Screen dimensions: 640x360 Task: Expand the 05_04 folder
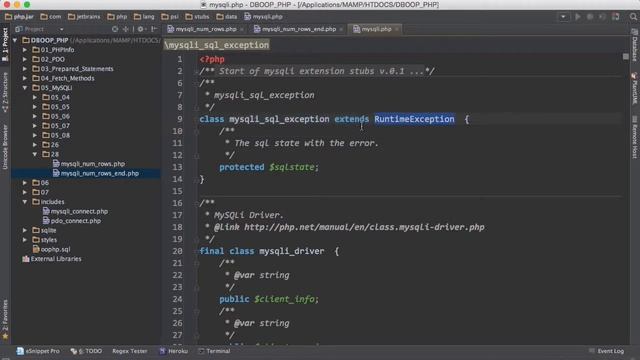click(x=35, y=97)
